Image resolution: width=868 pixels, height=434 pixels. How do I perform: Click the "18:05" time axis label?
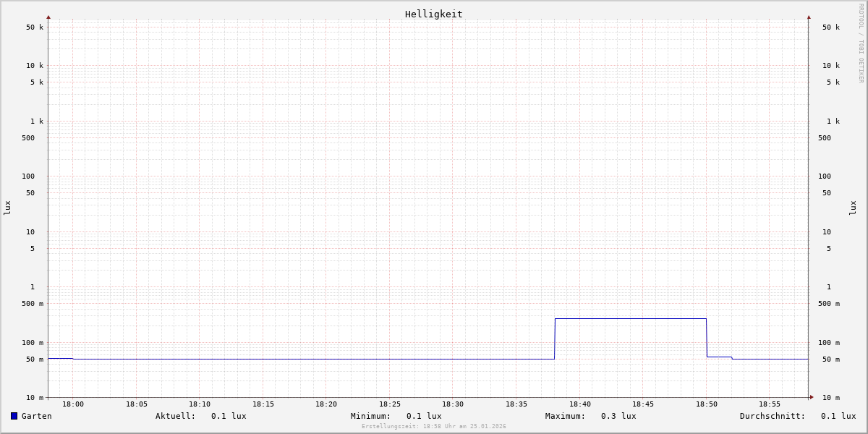coord(137,404)
